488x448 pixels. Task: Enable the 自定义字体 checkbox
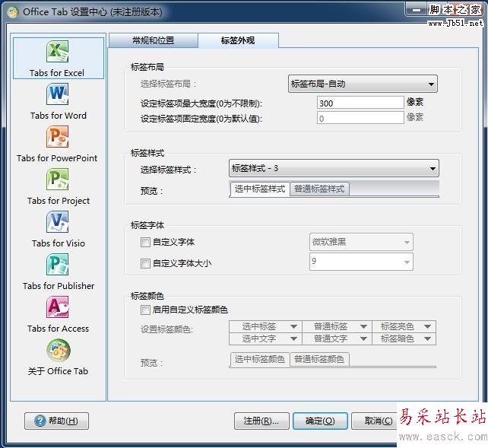[145, 242]
